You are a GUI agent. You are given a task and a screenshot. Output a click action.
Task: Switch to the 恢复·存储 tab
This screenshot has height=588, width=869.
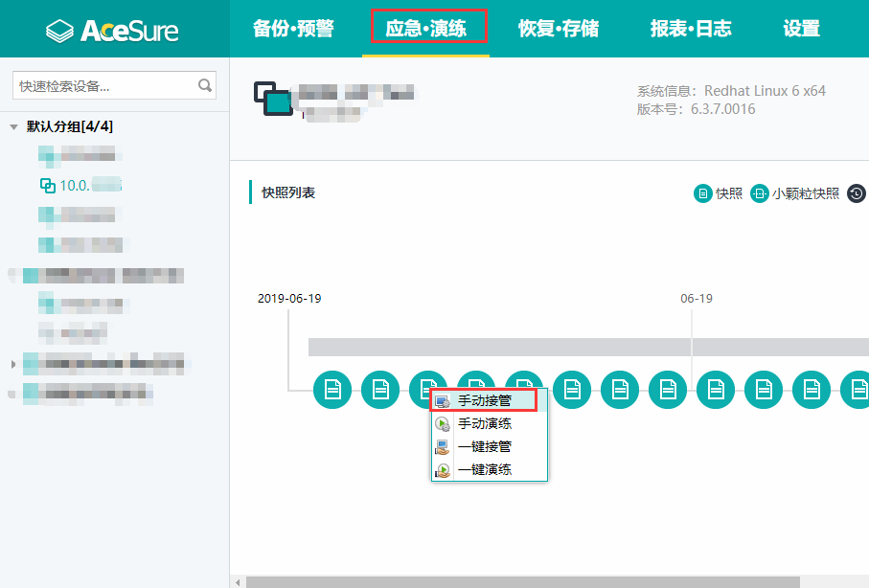(x=559, y=29)
